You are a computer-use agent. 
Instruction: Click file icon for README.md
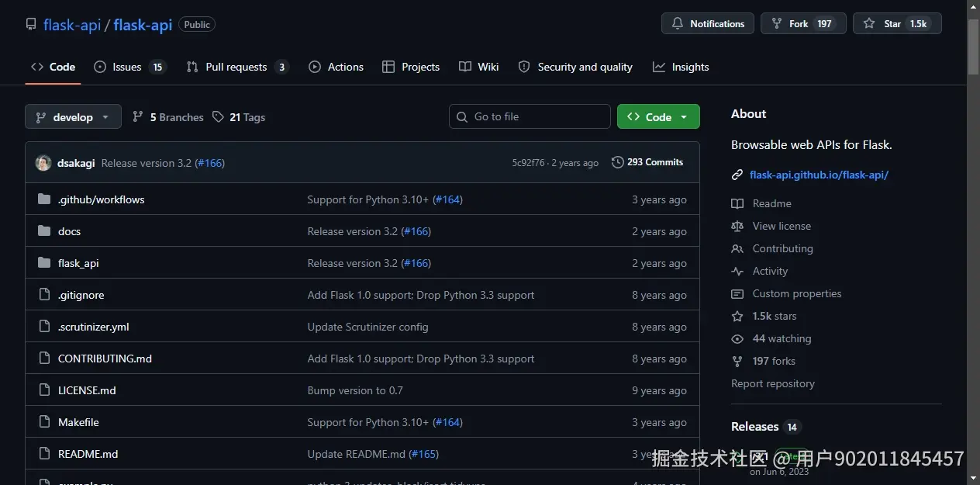click(x=44, y=454)
